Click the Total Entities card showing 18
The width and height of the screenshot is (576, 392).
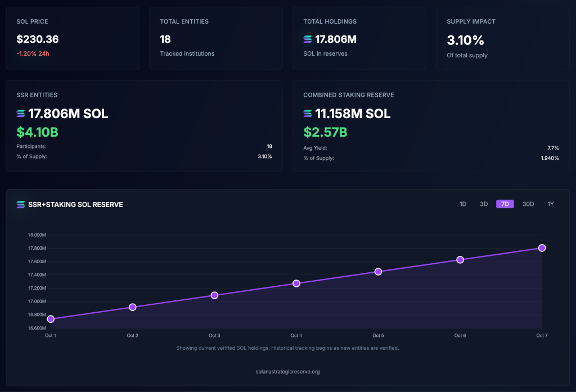[x=215, y=38]
